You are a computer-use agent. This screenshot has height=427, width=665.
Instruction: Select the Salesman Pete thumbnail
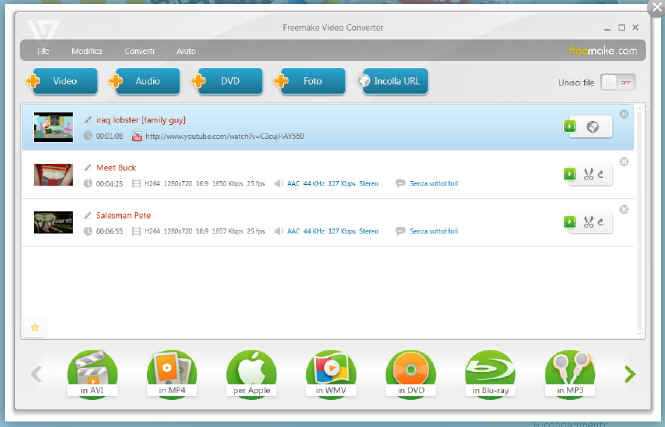tap(53, 222)
